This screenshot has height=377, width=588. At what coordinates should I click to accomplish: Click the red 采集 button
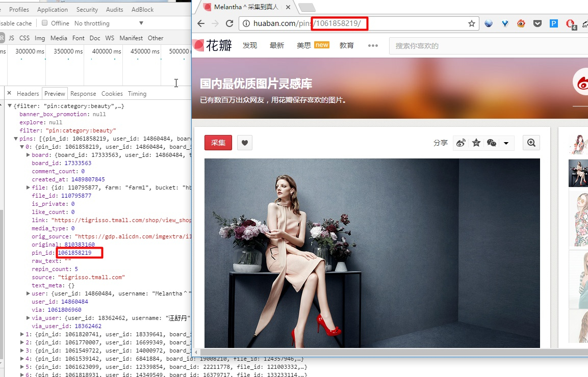tap(218, 143)
